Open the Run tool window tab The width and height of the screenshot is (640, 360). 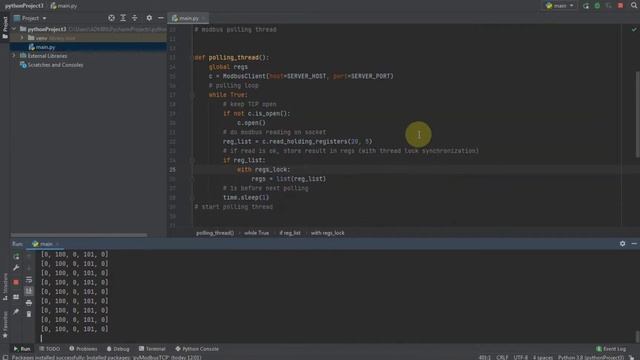coord(22,349)
